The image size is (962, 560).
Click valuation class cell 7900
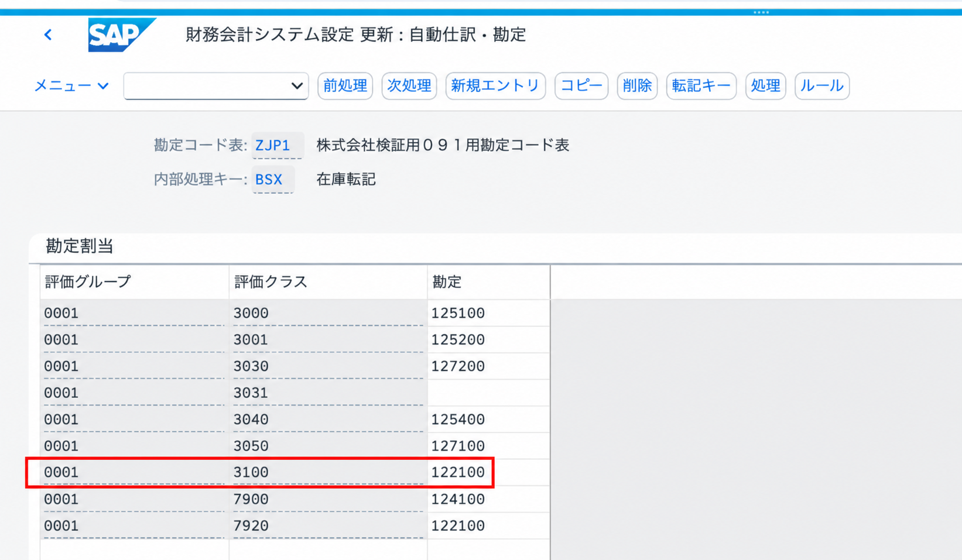[328, 499]
